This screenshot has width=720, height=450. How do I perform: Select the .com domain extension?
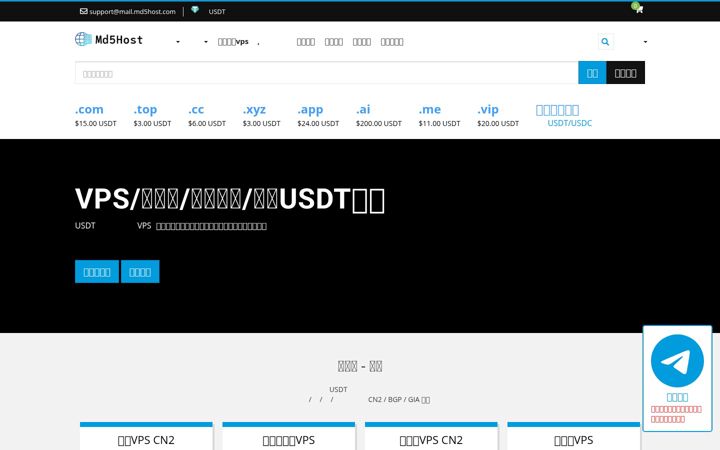tap(89, 109)
